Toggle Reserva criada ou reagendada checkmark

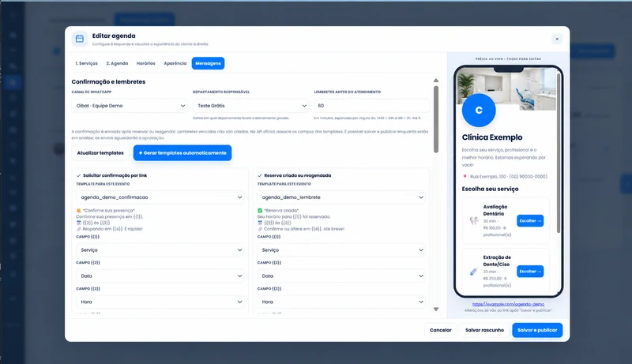[x=260, y=175]
